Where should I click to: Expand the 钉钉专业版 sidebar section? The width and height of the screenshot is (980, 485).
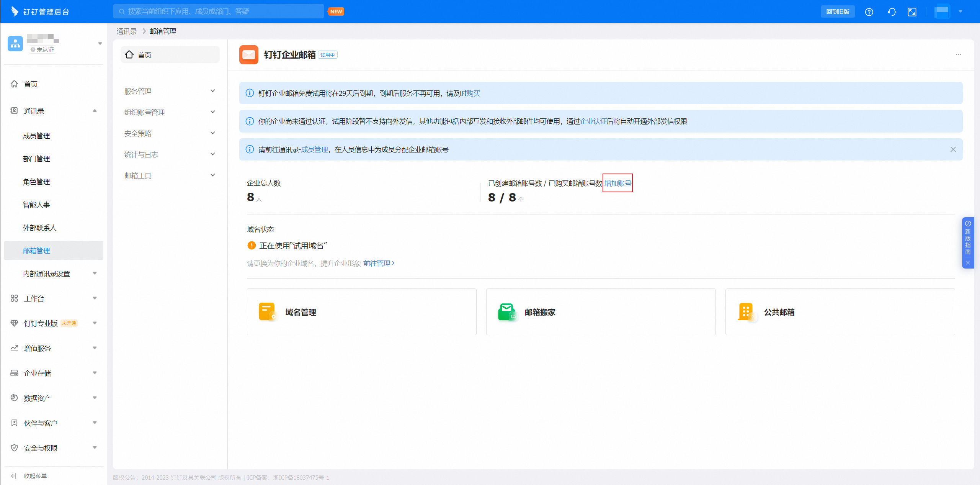coord(95,323)
